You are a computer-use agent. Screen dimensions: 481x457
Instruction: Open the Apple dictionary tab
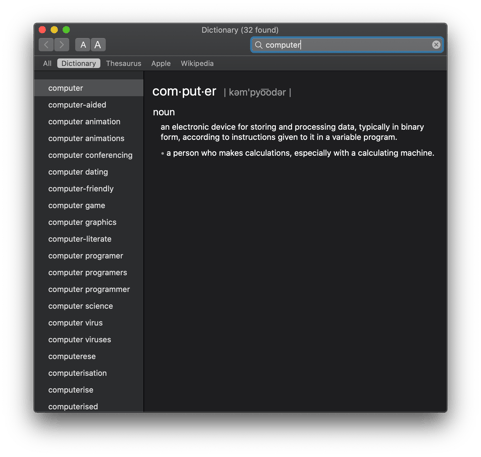point(161,63)
